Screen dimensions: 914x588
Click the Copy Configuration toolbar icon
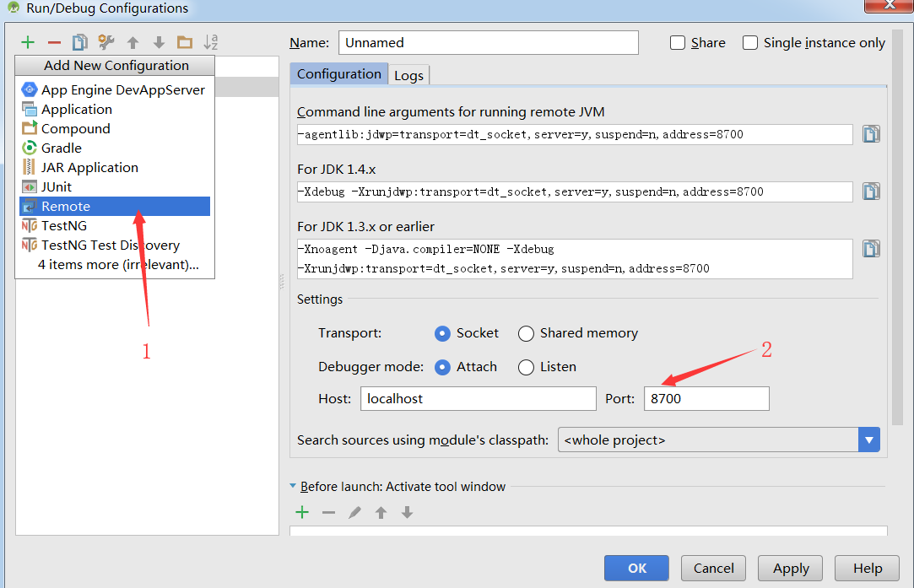coord(80,42)
